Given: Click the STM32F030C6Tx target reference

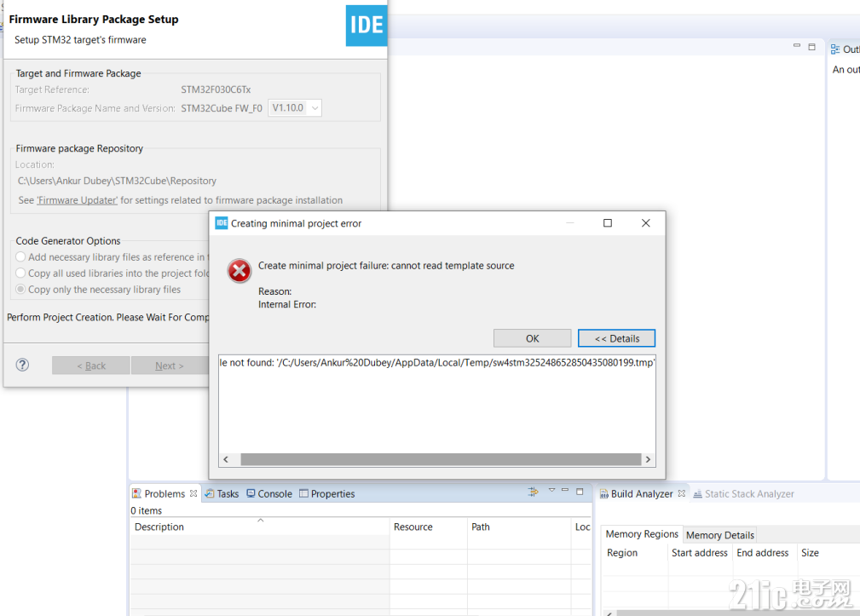Looking at the screenshot, I should pos(216,89).
